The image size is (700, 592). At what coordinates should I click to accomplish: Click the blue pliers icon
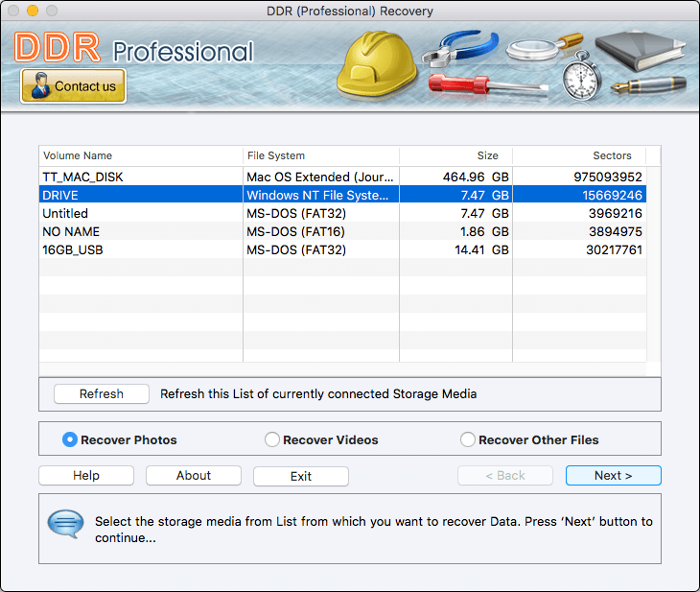[460, 47]
